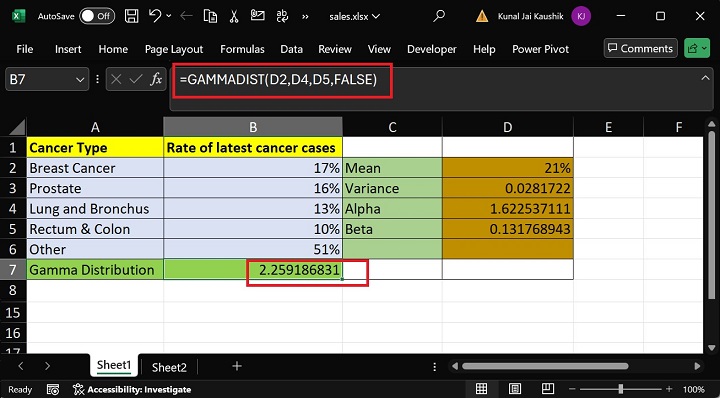
Task: Click the 100% zoom level
Action: [x=694, y=389]
